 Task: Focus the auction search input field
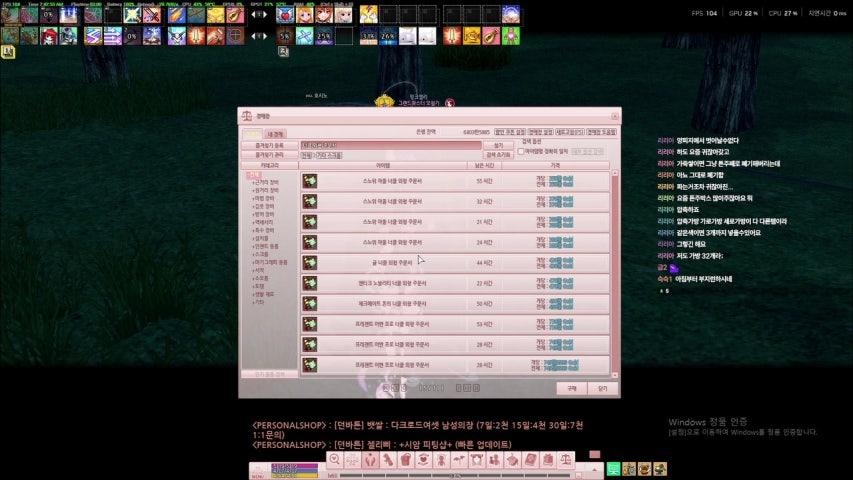coord(391,145)
